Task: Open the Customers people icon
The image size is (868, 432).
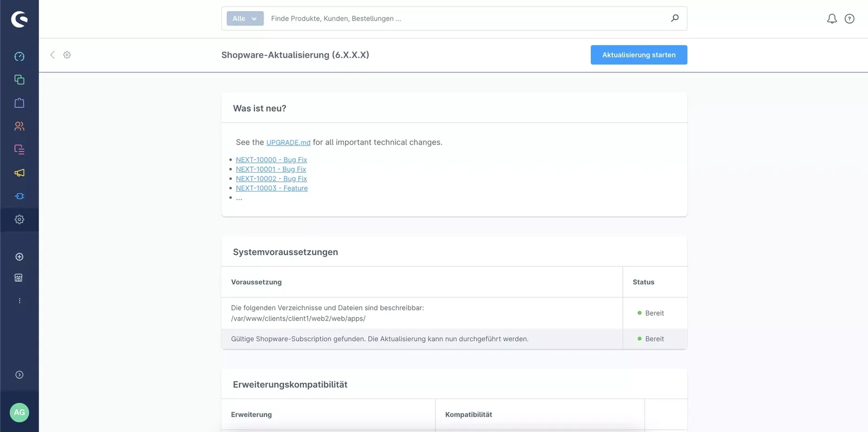Action: point(20,126)
